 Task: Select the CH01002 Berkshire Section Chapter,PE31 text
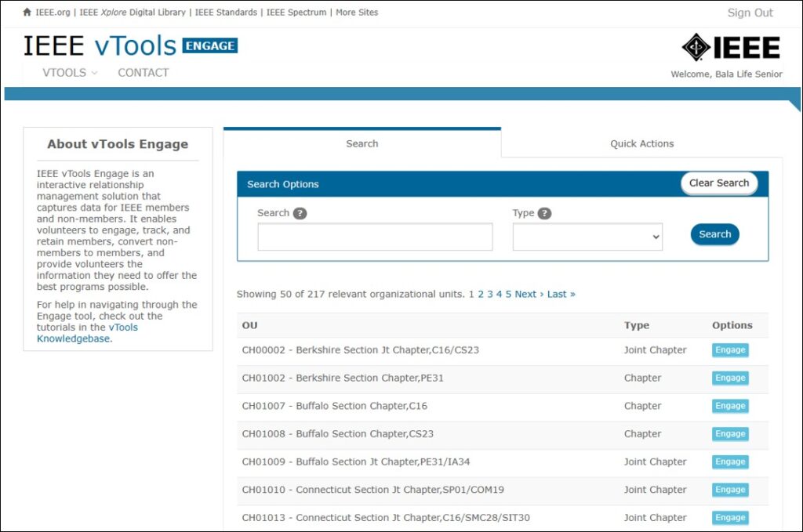click(343, 378)
